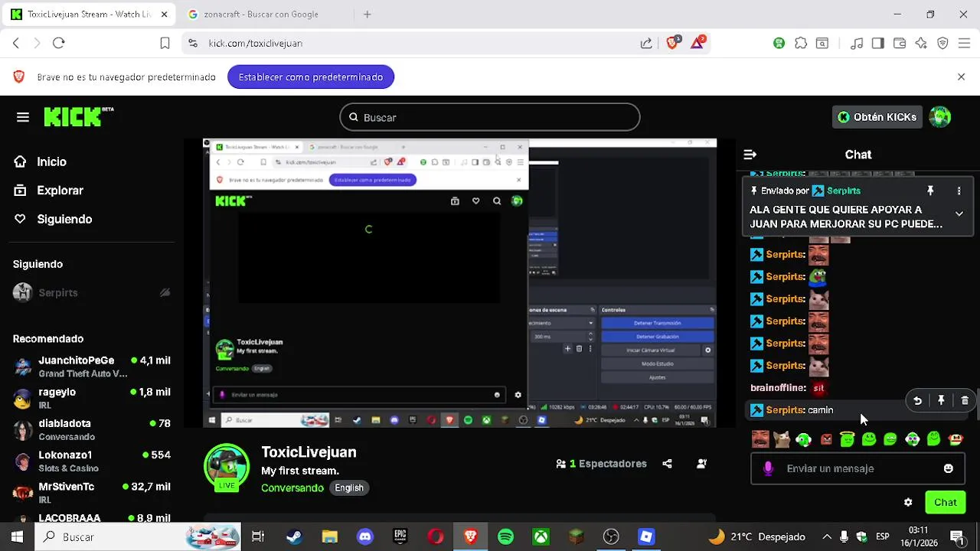Share this page from address bar
The image size is (980, 551).
point(646,44)
